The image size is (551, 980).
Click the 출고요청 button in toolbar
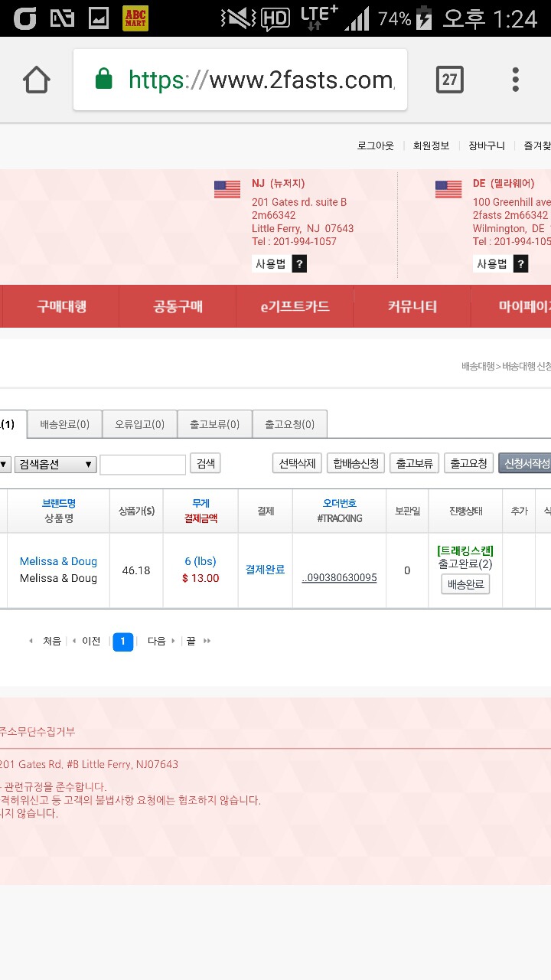468,463
